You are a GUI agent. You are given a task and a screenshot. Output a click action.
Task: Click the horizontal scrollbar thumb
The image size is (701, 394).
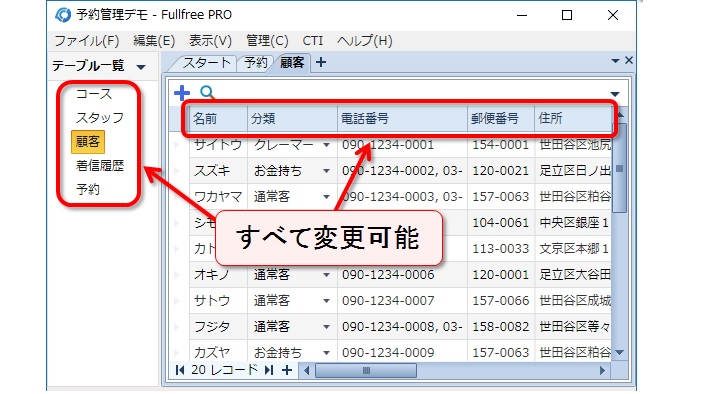pos(366,370)
